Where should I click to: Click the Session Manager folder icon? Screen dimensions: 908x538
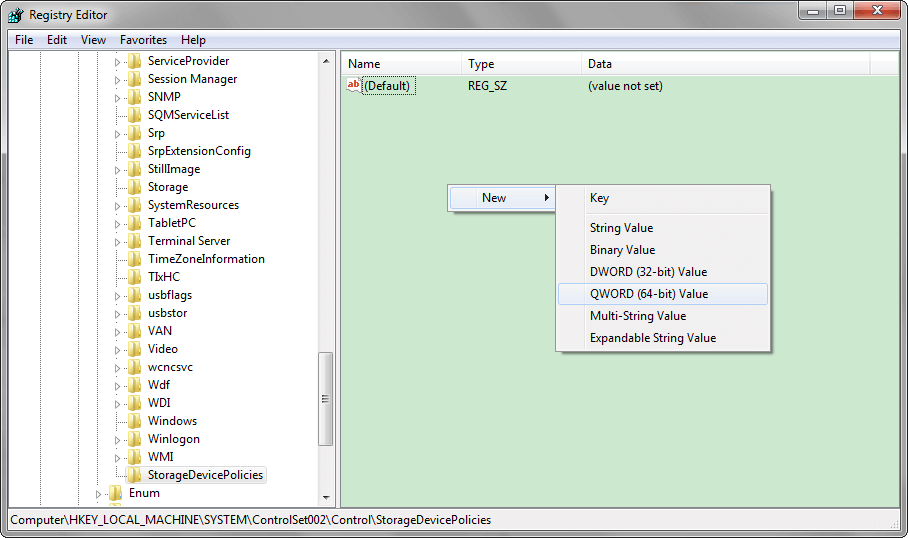[135, 79]
